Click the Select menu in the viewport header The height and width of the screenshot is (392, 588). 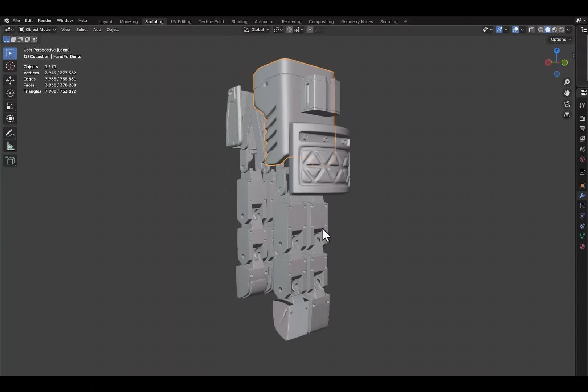pyautogui.click(x=82, y=30)
